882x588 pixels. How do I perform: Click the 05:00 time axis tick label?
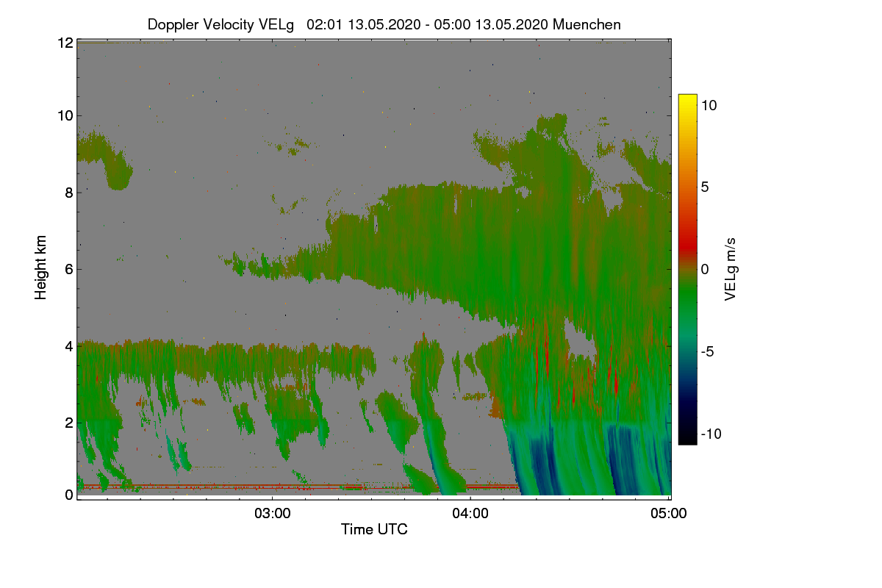tap(669, 514)
